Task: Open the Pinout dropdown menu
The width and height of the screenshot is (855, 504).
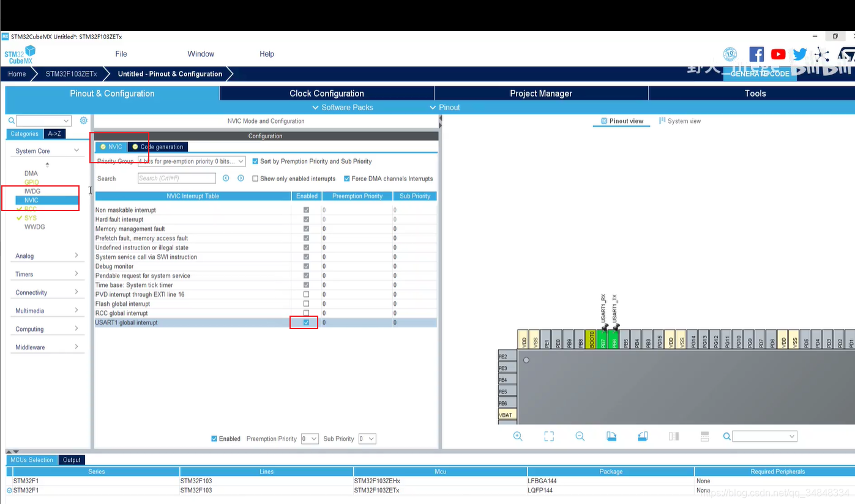Action: click(x=445, y=107)
